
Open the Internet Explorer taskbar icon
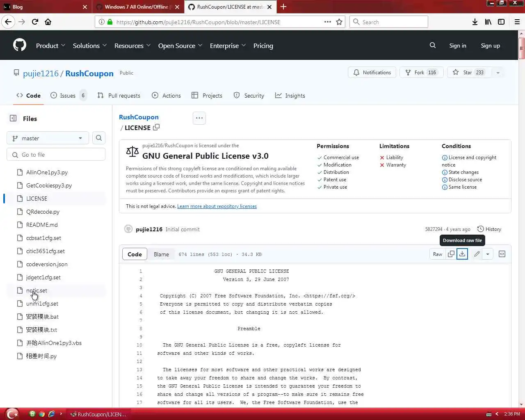[52, 414]
